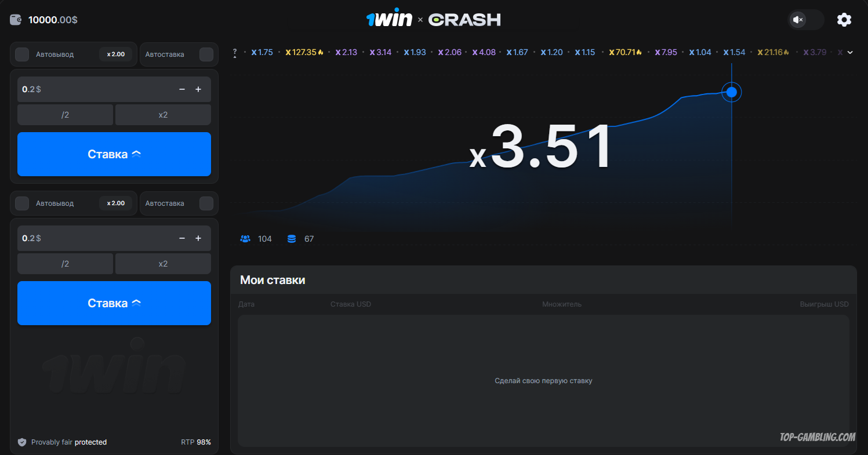This screenshot has width=868, height=455.
Task: Enable the first Автоставка checkbox
Action: click(206, 54)
